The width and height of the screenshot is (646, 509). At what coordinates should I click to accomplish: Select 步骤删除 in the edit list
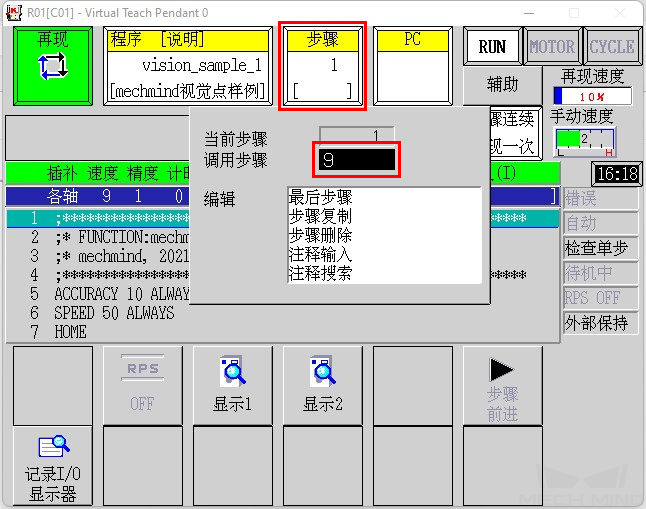(320, 235)
